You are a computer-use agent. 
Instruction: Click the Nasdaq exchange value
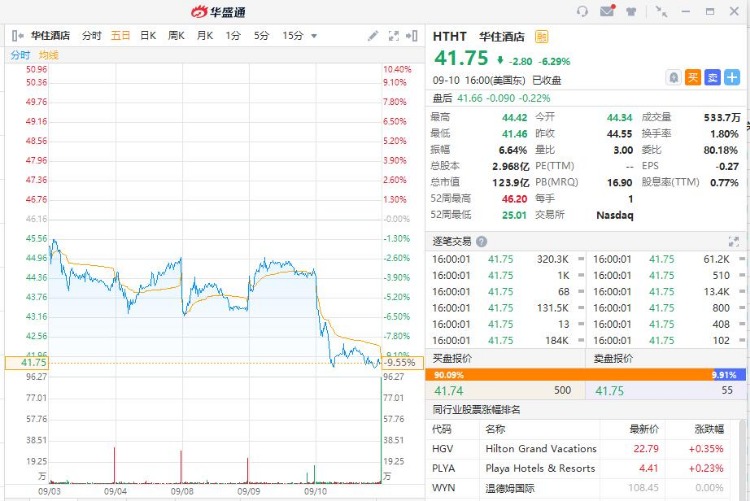coord(615,215)
